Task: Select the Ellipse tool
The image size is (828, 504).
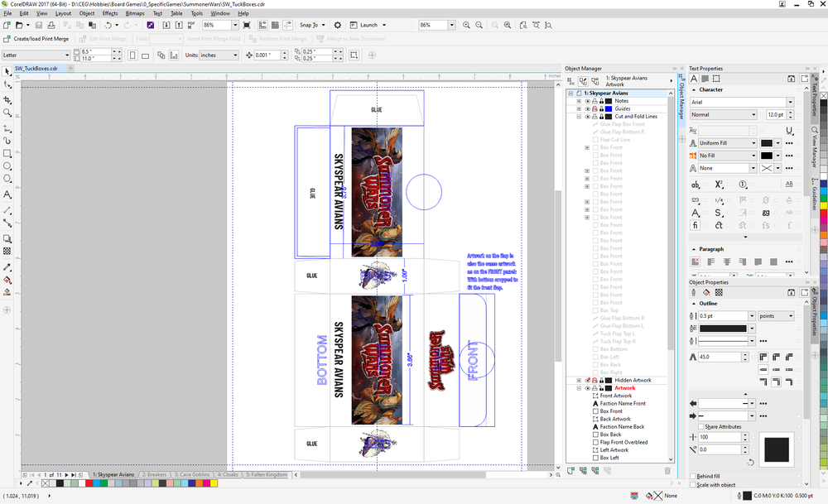Action: [x=7, y=166]
